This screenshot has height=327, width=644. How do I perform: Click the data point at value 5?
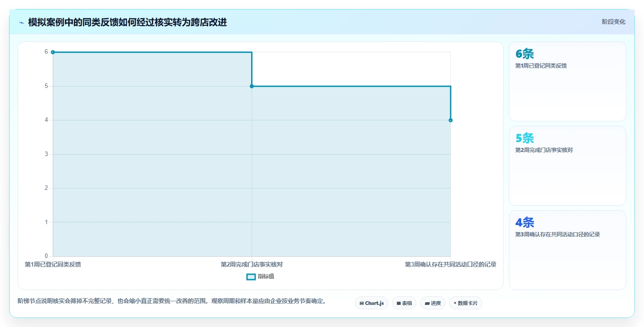coord(252,86)
